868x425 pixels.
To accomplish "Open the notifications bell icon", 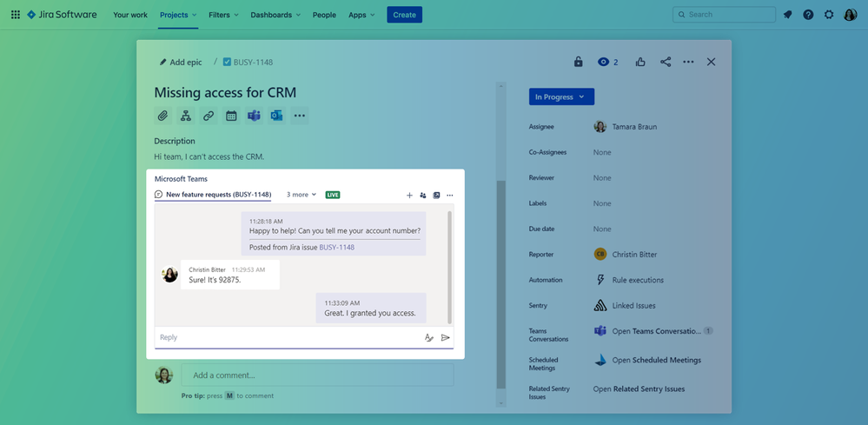I will click(x=788, y=15).
